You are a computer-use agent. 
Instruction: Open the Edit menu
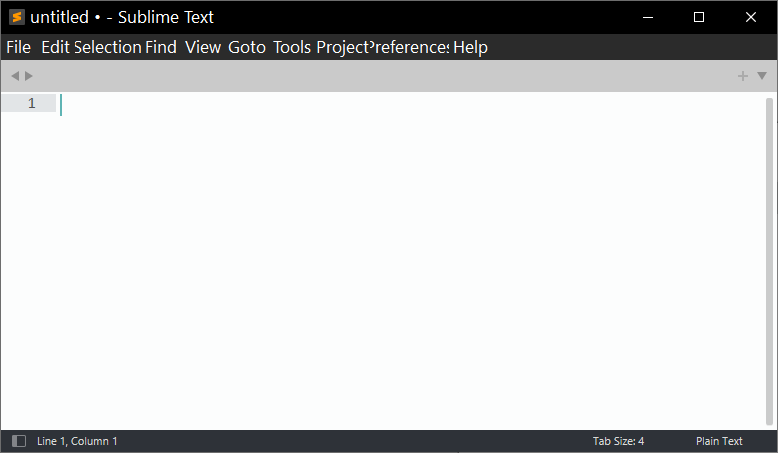tap(55, 47)
